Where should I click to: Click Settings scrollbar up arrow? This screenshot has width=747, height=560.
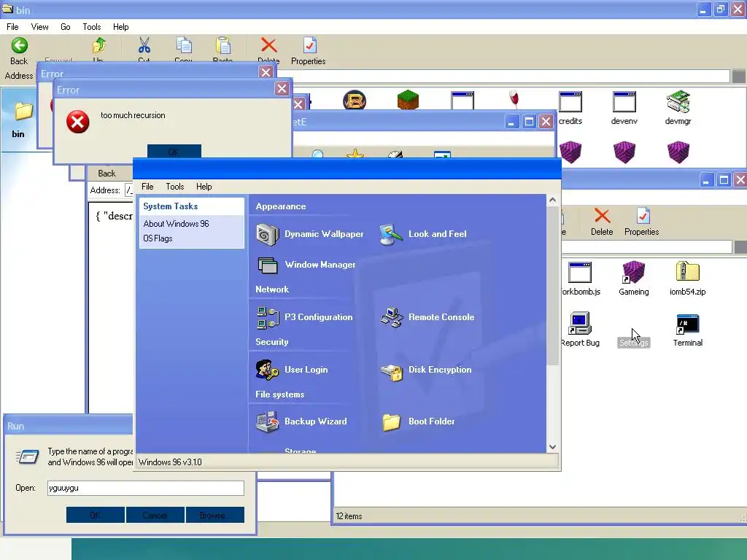pos(553,200)
